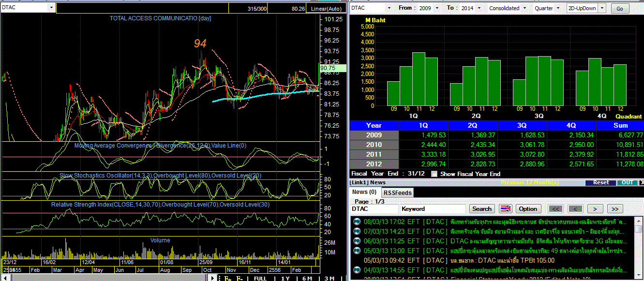Click the 3,061.78 cell
This screenshot has height=281, width=644.
pyautogui.click(x=522, y=145)
